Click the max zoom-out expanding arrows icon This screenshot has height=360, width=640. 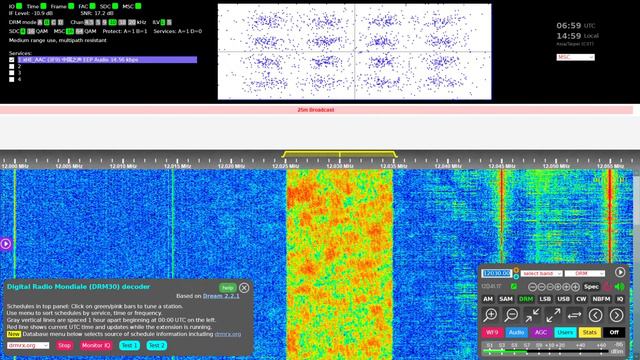[x=553, y=315]
